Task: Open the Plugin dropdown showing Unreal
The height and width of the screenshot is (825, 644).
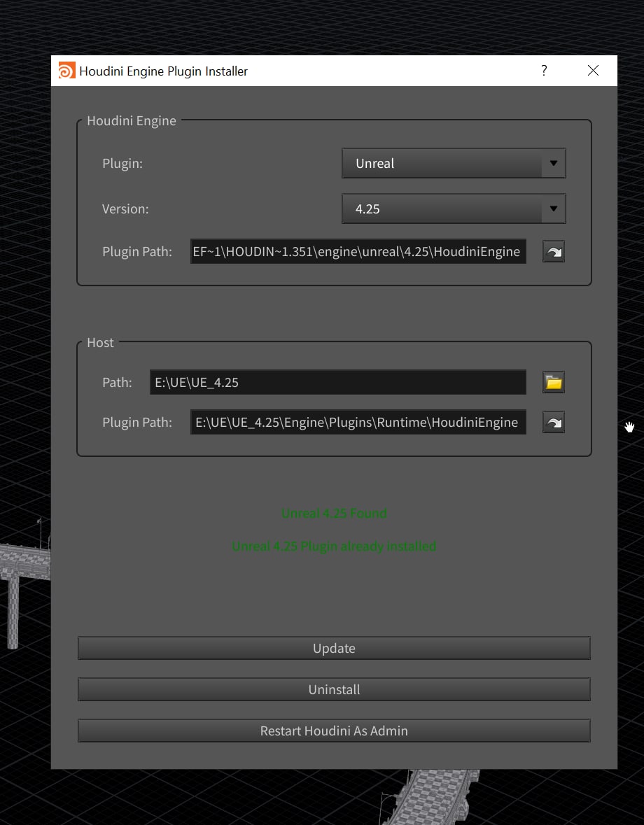Action: (454, 163)
